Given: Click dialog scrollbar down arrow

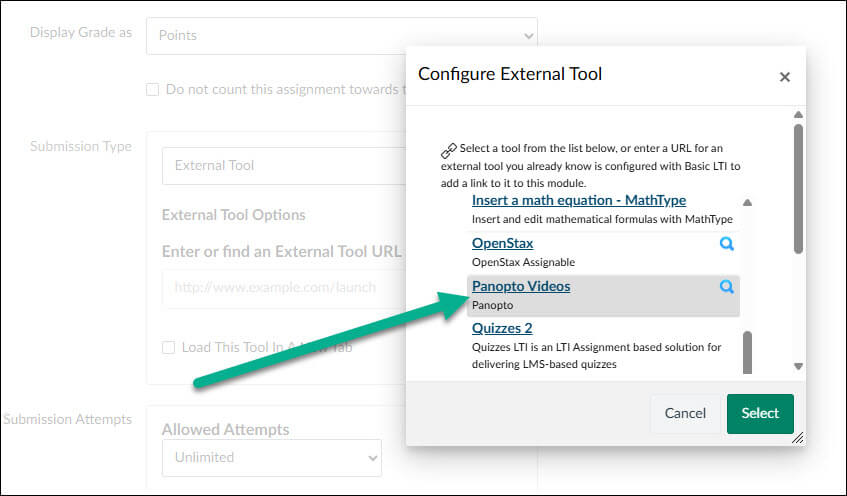Looking at the screenshot, I should pyautogui.click(x=798, y=366).
